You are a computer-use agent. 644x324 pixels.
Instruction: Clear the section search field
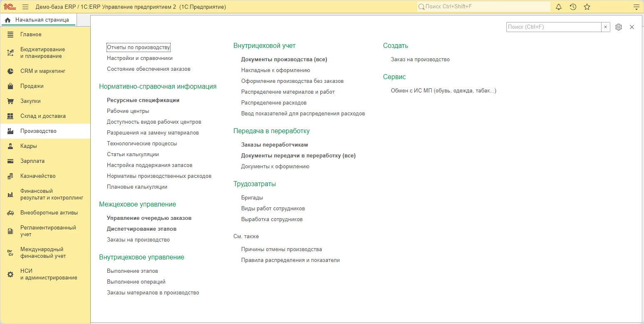pyautogui.click(x=606, y=27)
